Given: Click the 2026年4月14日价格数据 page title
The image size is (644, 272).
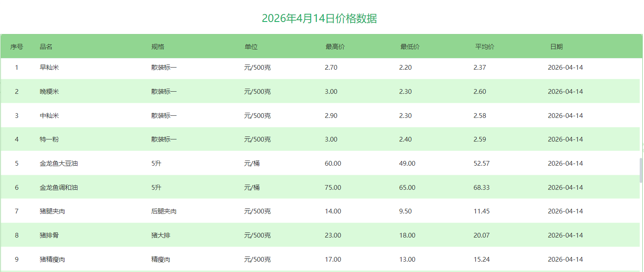Looking at the screenshot, I should (x=319, y=19).
